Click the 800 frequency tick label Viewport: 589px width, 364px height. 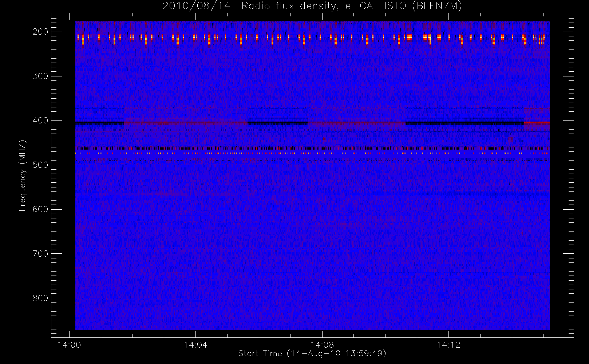[40, 298]
